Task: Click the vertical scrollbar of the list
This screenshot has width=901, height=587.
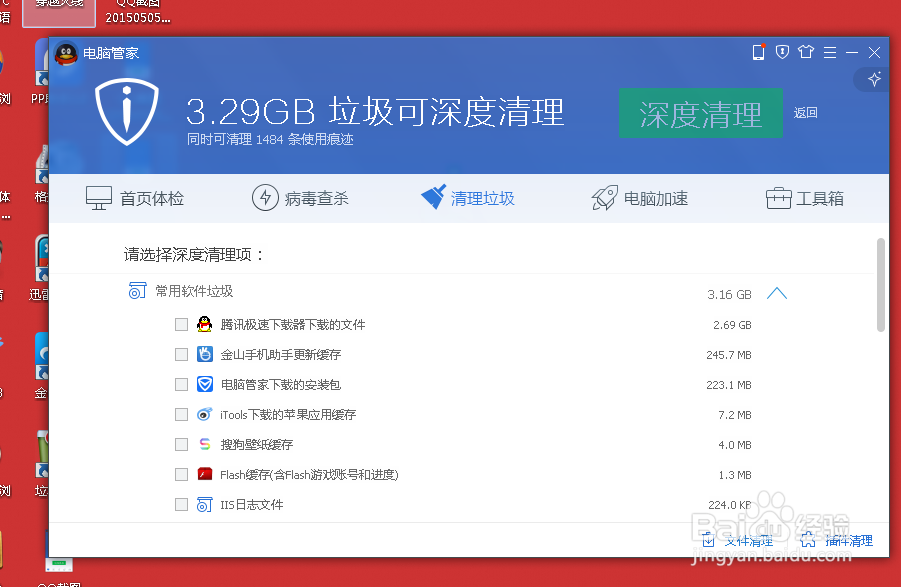Action: click(881, 285)
